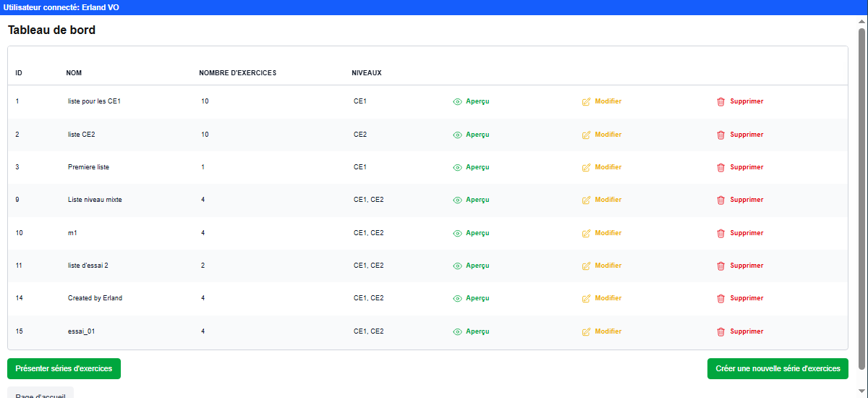The image size is (868, 398).
Task: Create a new exercise series button
Action: 778,368
